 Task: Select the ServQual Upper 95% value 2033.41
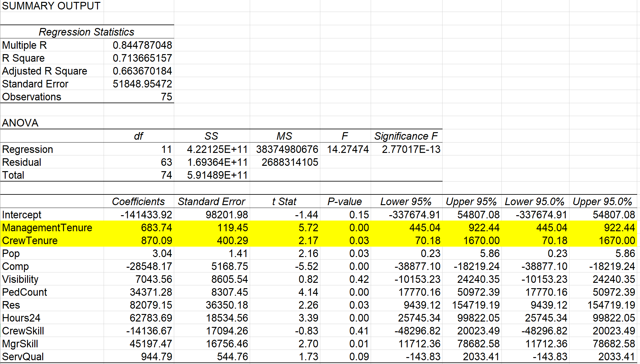[x=481, y=356]
